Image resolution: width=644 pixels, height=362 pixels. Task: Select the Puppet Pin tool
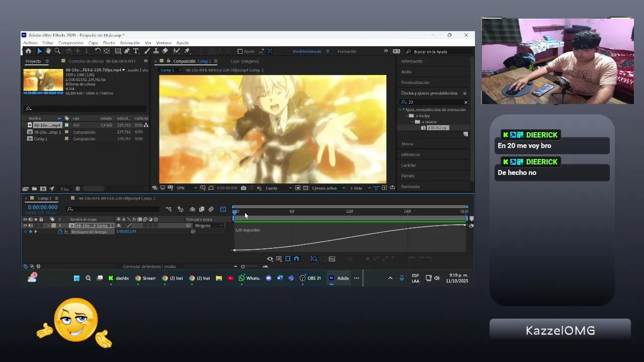click(x=187, y=51)
